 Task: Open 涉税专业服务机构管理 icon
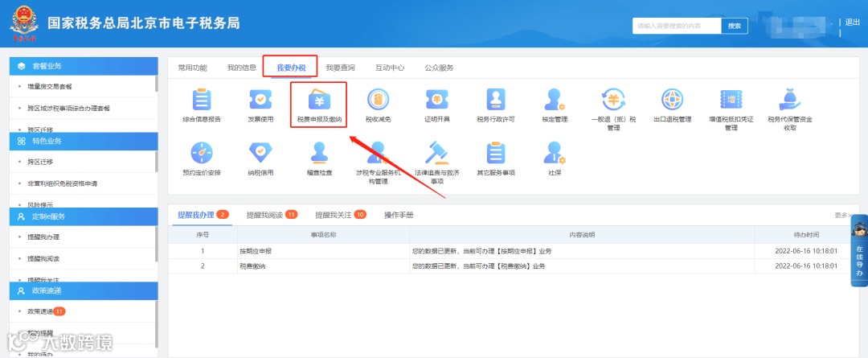378,153
